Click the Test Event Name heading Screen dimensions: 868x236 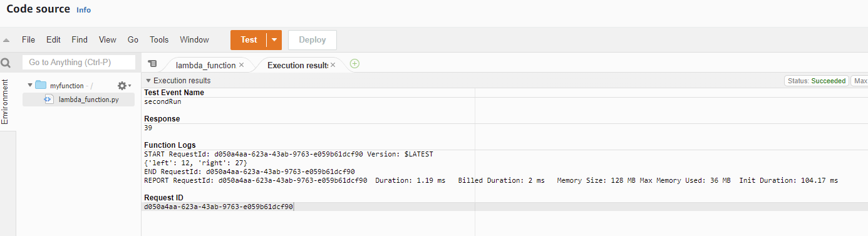[x=174, y=93]
